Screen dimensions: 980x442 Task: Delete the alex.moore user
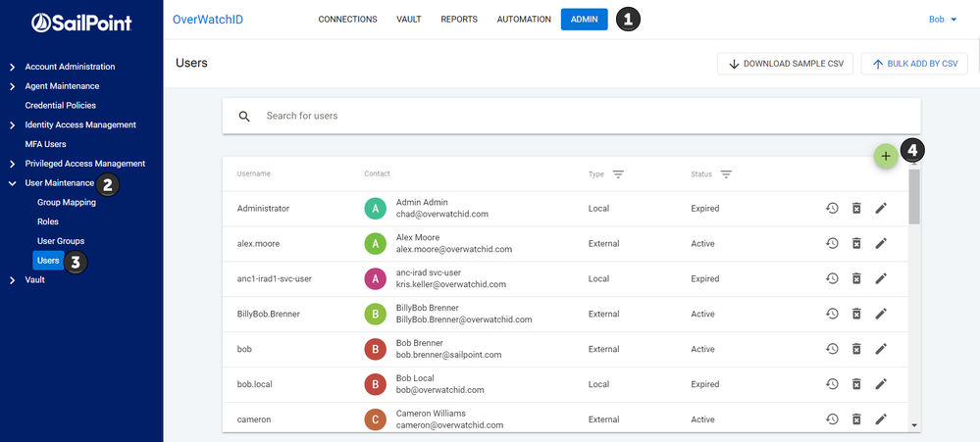(856, 244)
